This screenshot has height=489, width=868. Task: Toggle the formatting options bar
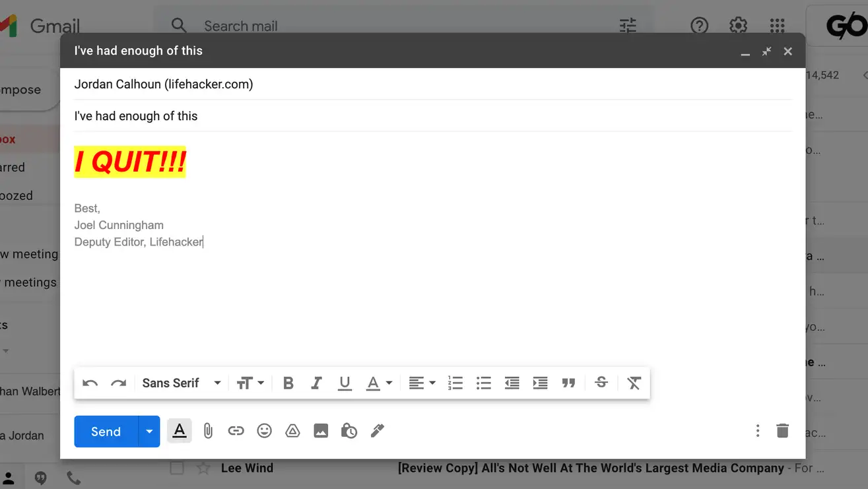(179, 431)
